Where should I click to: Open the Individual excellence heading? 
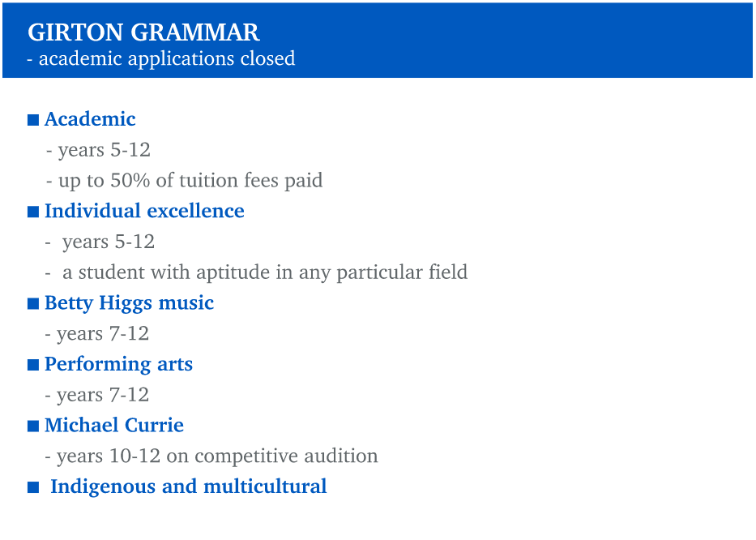tap(145, 211)
